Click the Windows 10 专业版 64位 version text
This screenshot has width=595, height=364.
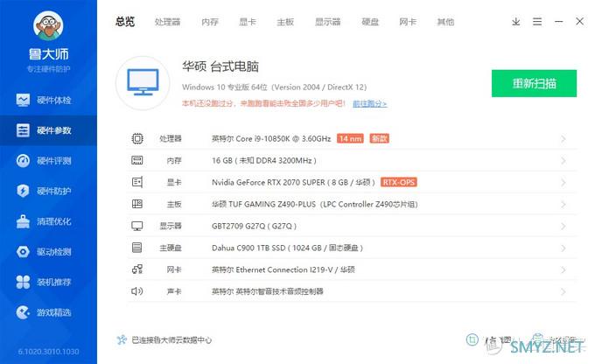pos(275,87)
